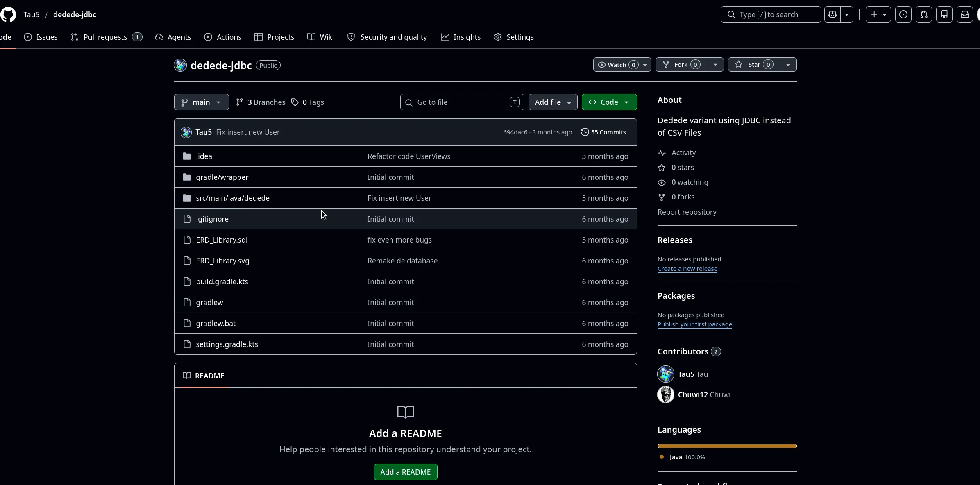Click Publish your first package link
The height and width of the screenshot is (485, 980).
coord(694,324)
